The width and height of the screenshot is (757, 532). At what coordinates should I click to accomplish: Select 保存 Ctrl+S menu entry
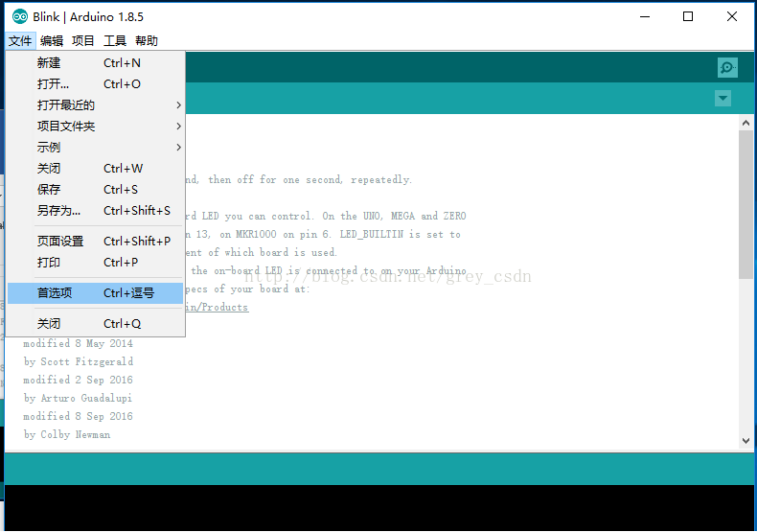[x=95, y=189]
